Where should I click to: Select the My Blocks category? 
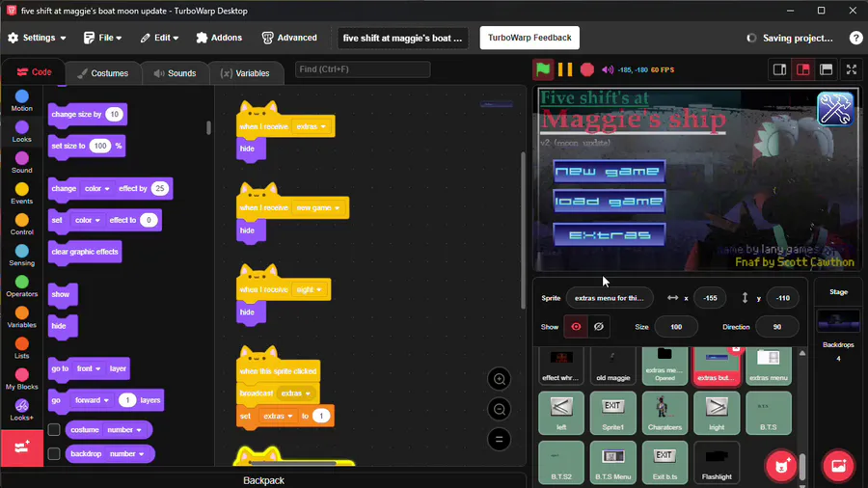(x=21, y=380)
